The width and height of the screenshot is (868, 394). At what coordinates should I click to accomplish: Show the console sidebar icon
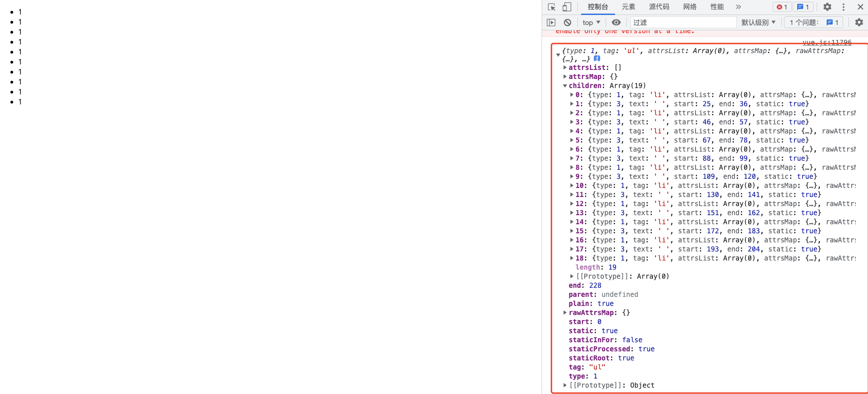coord(551,22)
